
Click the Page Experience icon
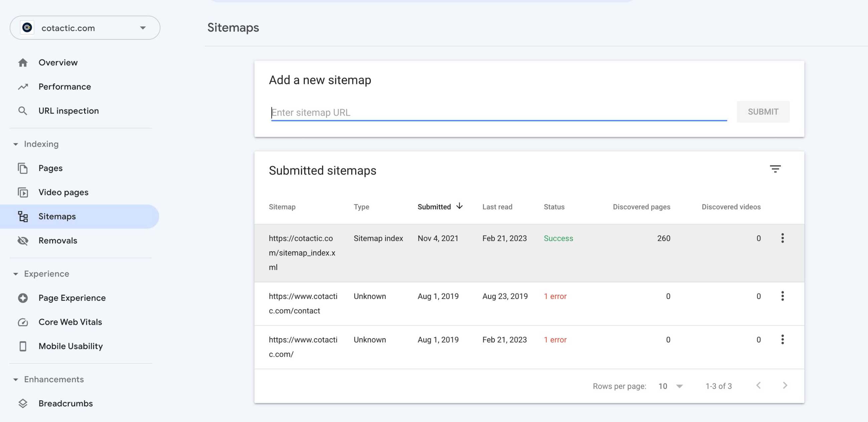pyautogui.click(x=23, y=298)
